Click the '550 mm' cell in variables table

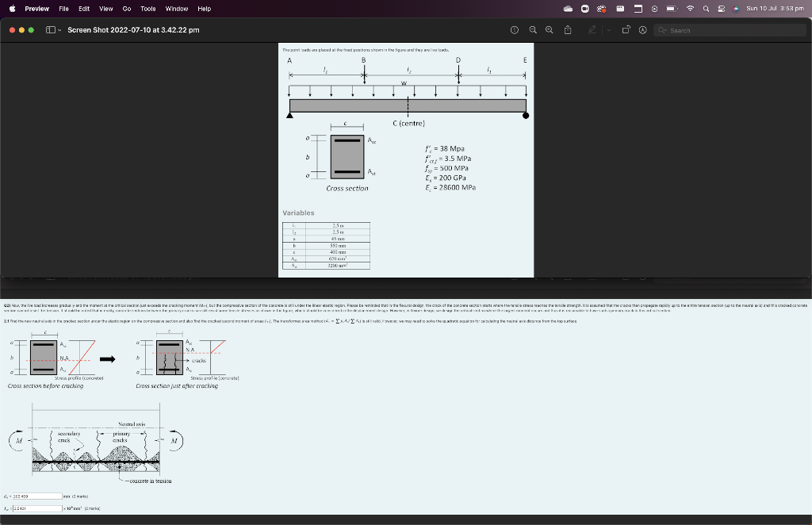coord(338,245)
